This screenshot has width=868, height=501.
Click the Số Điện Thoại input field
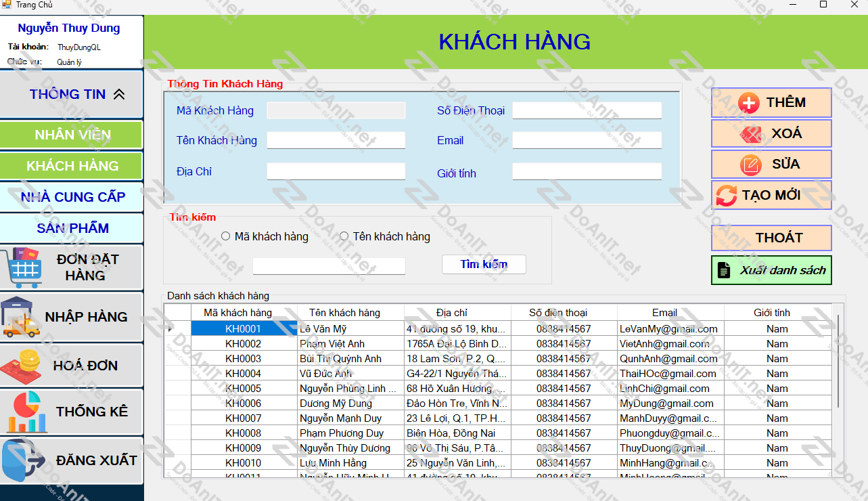(587, 110)
